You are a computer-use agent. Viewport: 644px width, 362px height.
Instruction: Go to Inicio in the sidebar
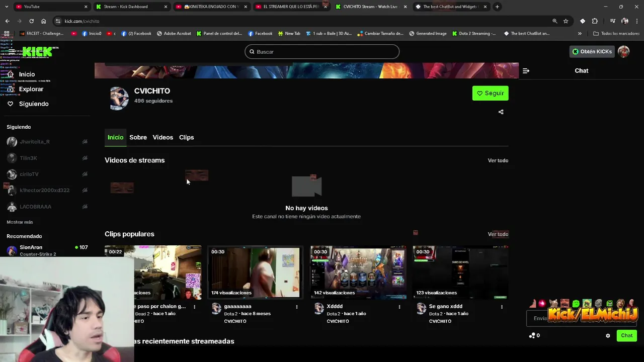21,74
